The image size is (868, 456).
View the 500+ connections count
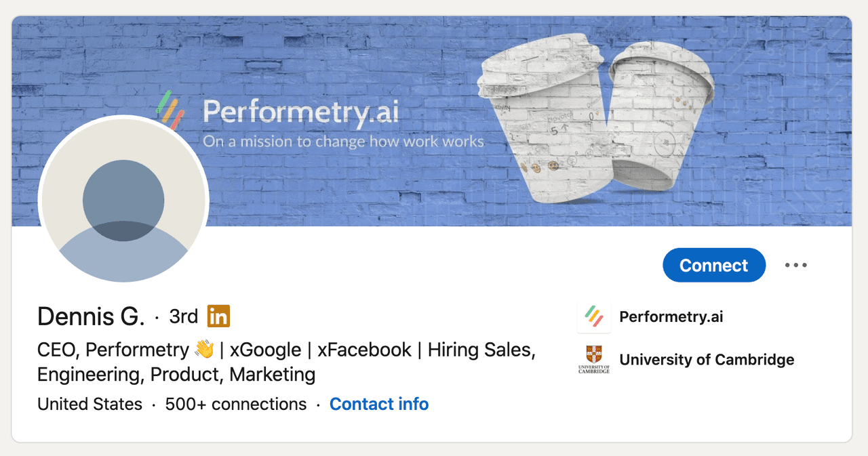click(x=235, y=404)
